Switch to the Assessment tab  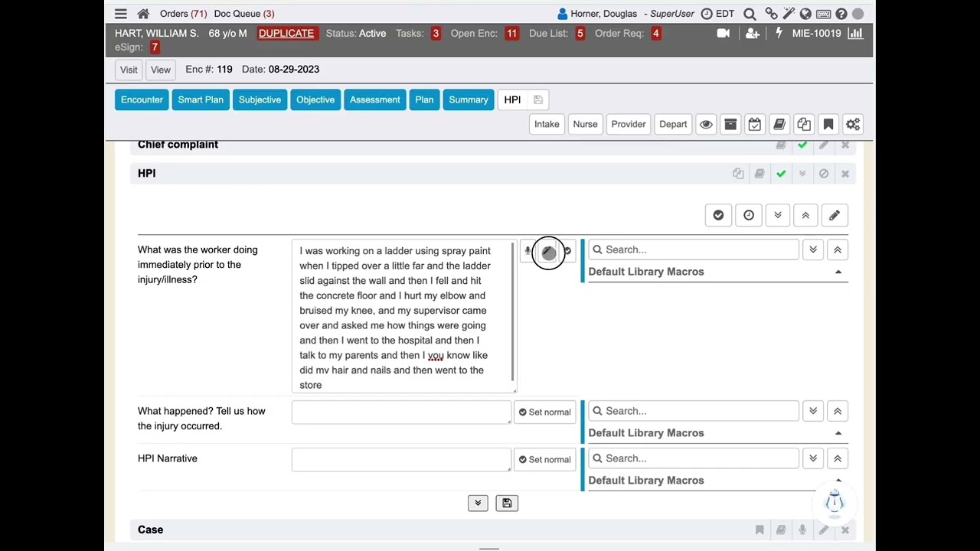374,99
